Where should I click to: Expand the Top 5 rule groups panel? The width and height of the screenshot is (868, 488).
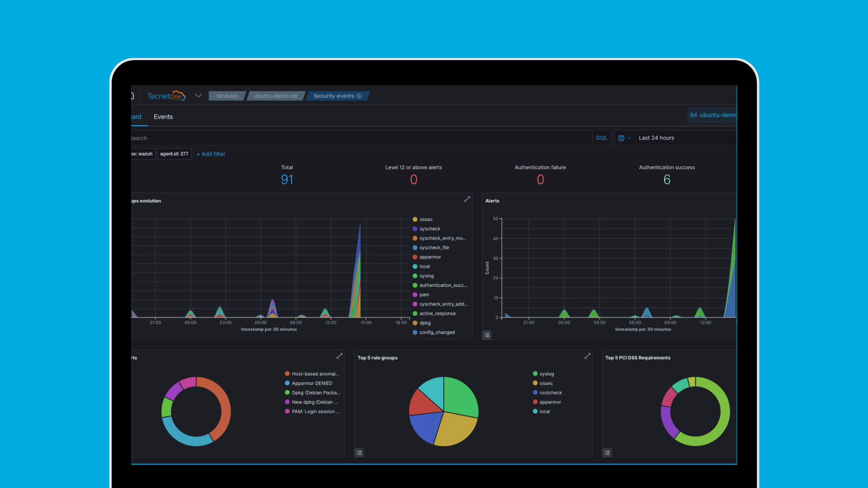coord(587,356)
